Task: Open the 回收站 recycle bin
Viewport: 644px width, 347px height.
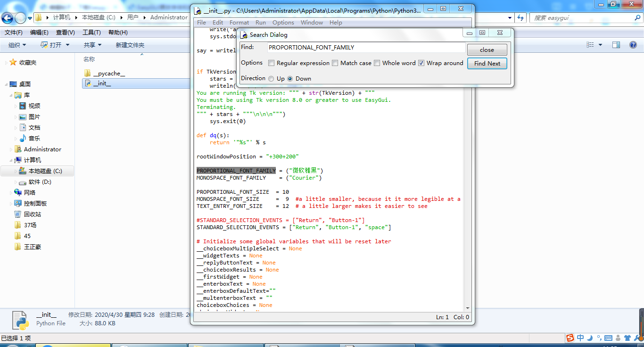Action: click(27, 215)
